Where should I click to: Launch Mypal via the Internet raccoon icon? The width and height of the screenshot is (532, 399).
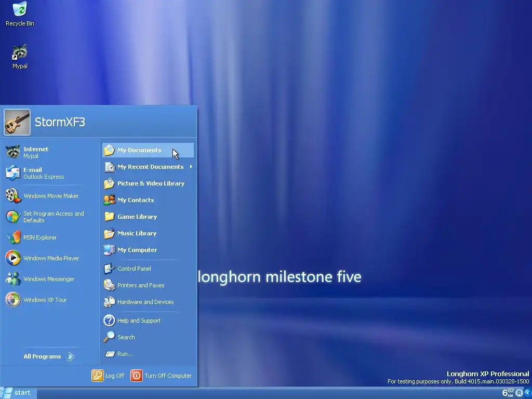pos(13,152)
